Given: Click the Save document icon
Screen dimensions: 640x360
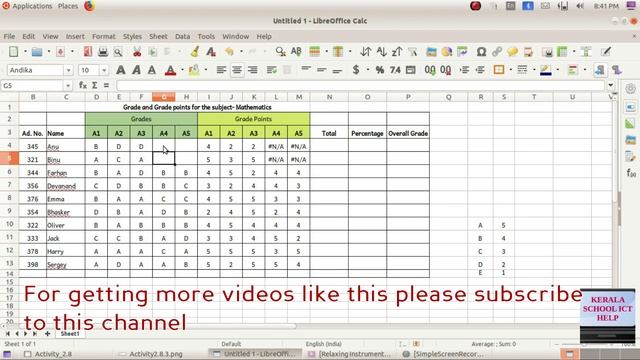Looking at the screenshot, I should point(60,52).
